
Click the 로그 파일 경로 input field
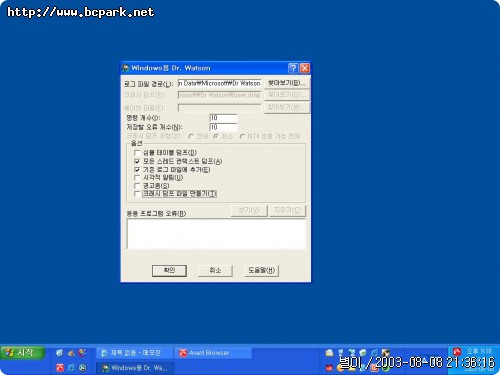(x=219, y=83)
